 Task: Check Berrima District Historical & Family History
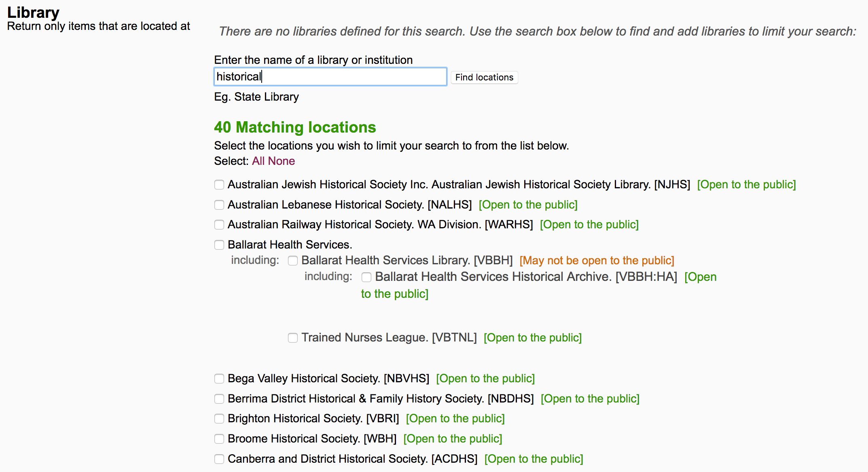[x=219, y=399]
